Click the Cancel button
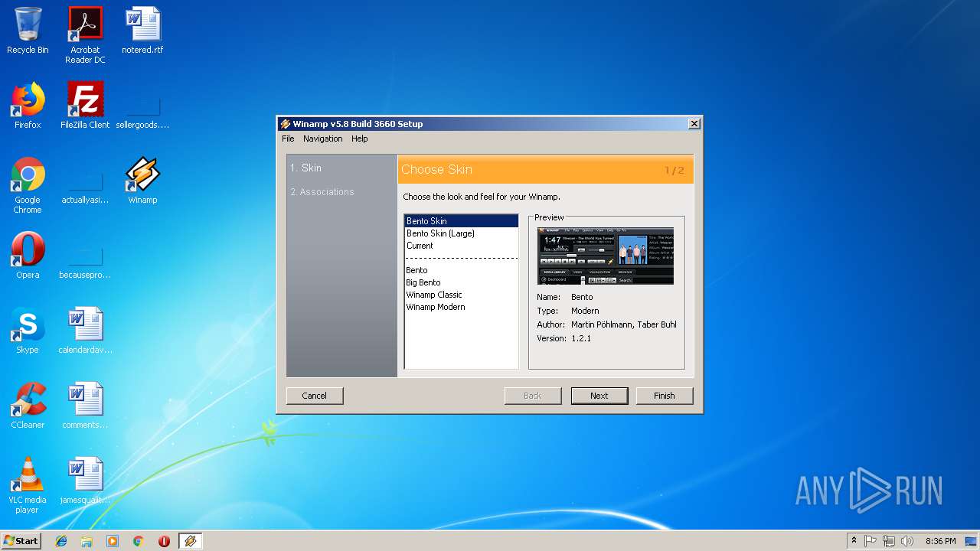This screenshot has width=980, height=551. coord(315,396)
